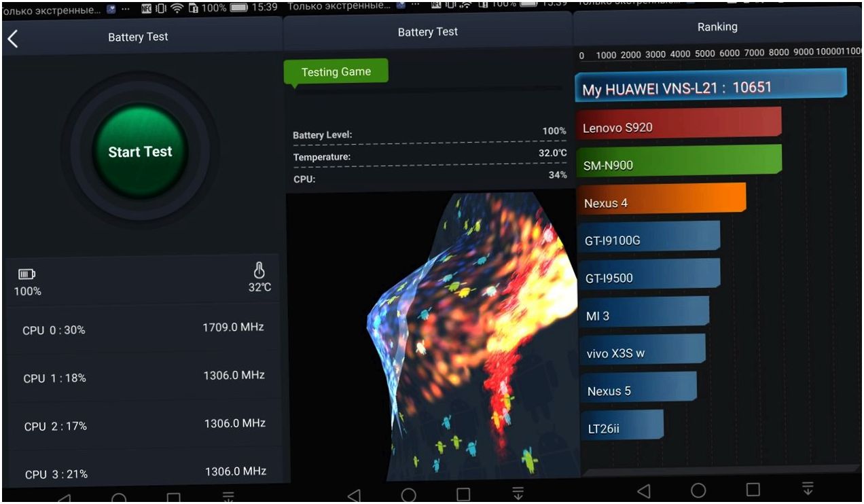Viewport: 864px width, 504px height.
Task: Tap the green Start Test button
Action: click(140, 151)
